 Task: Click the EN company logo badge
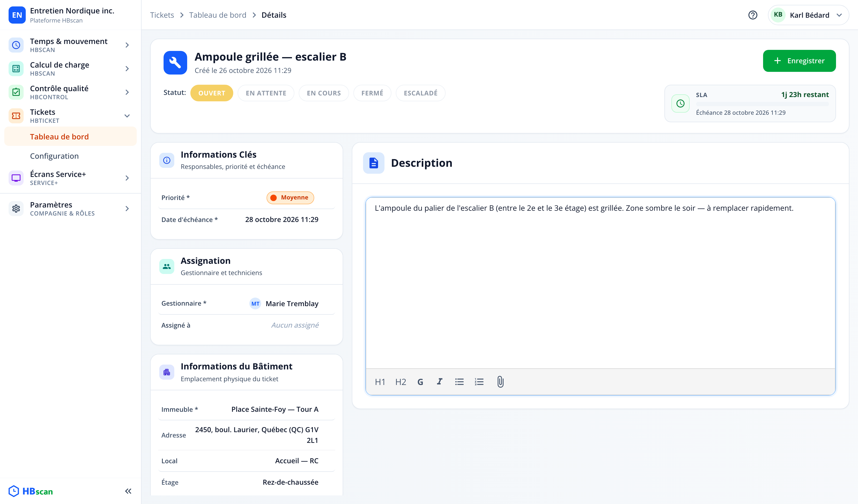point(17,15)
